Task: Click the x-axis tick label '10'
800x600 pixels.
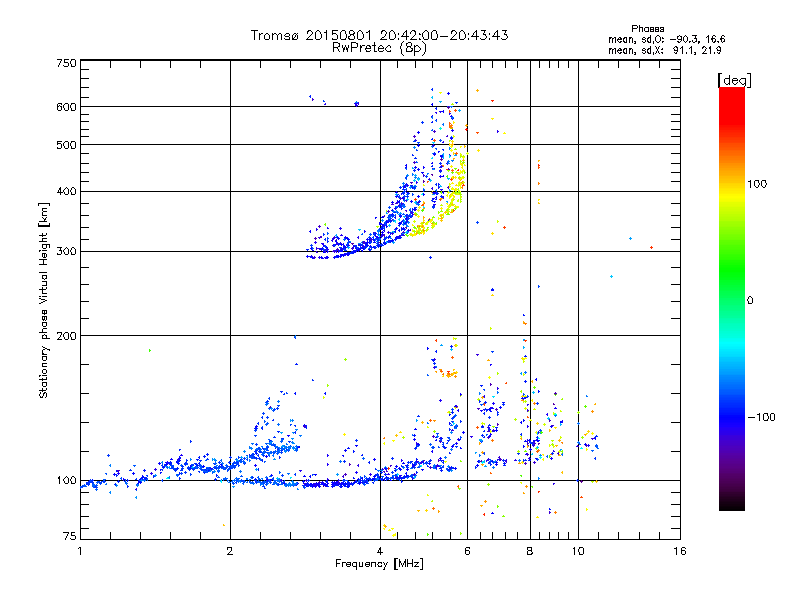Action: pos(578,551)
